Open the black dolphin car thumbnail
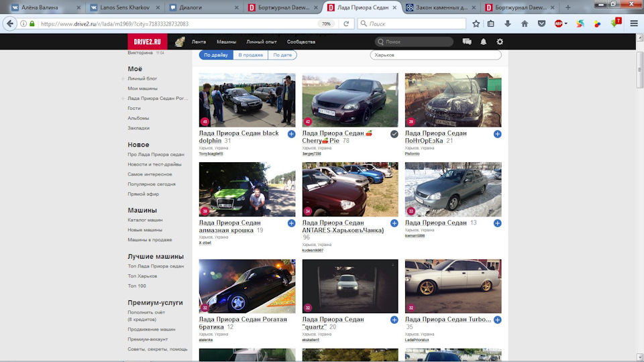Viewport: 644px width, 362px height. (x=247, y=100)
